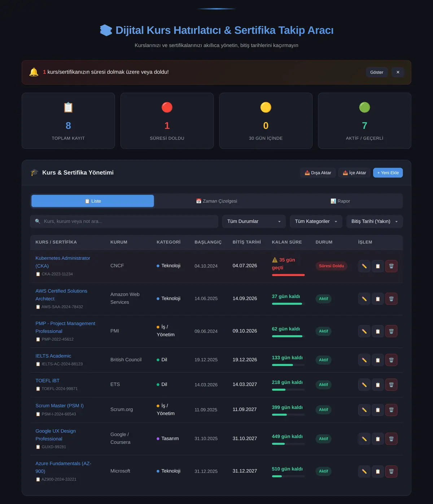
Task: Click clipboard icon in Kubernetes Administrator actions
Action: point(378,266)
